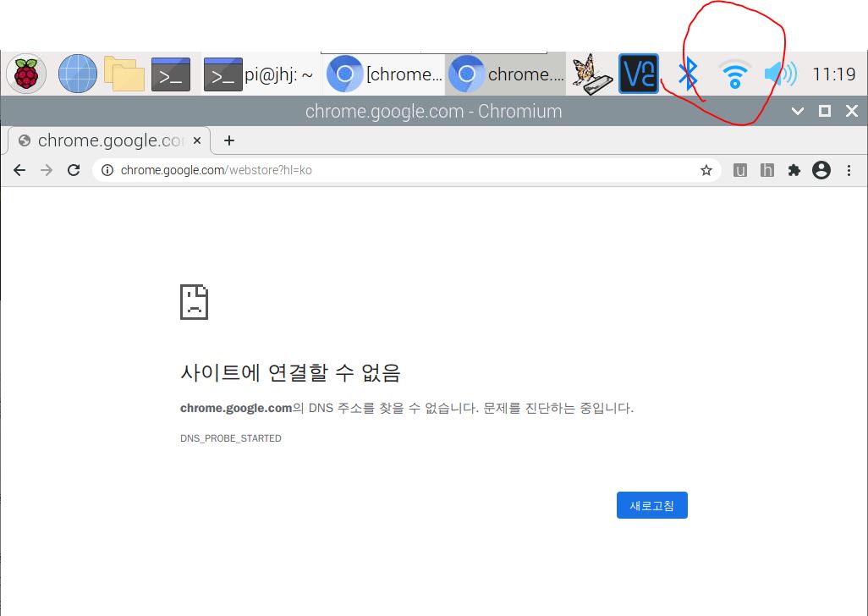Open the Raspberry Pi main menu

(x=27, y=74)
